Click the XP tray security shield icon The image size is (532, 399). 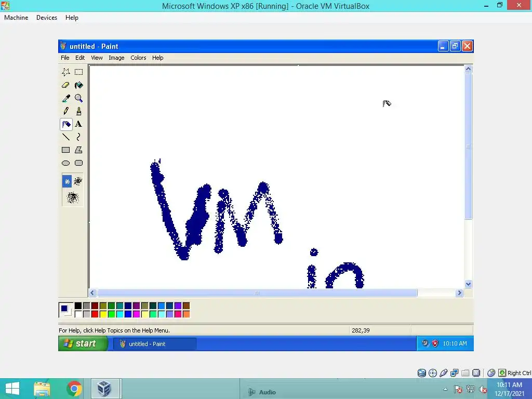coord(435,343)
